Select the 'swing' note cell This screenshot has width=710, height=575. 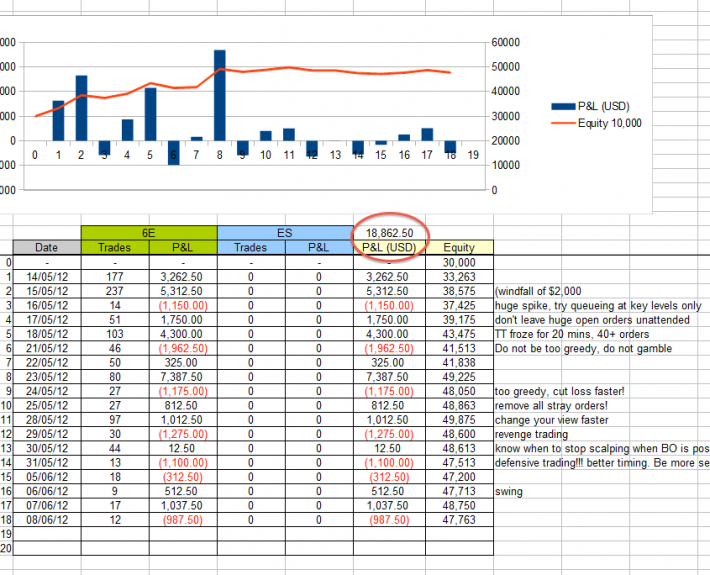[x=510, y=492]
